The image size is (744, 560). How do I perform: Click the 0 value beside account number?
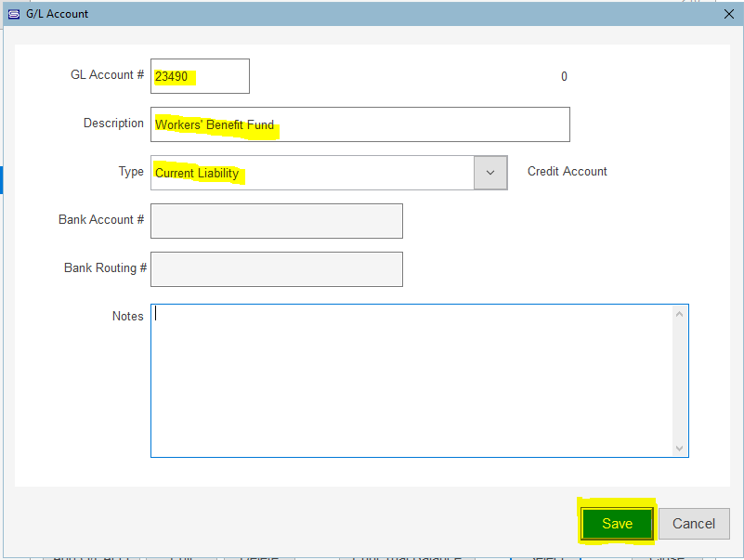click(564, 76)
